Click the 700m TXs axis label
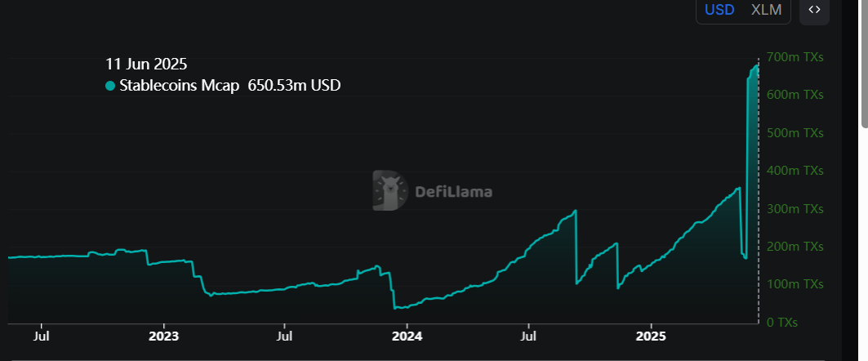 coord(795,57)
